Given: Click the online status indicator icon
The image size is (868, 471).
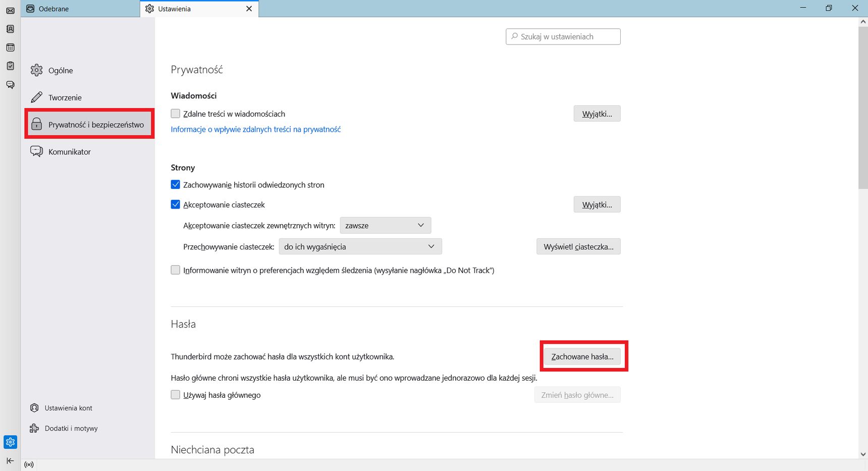Looking at the screenshot, I should pyautogui.click(x=29, y=464).
